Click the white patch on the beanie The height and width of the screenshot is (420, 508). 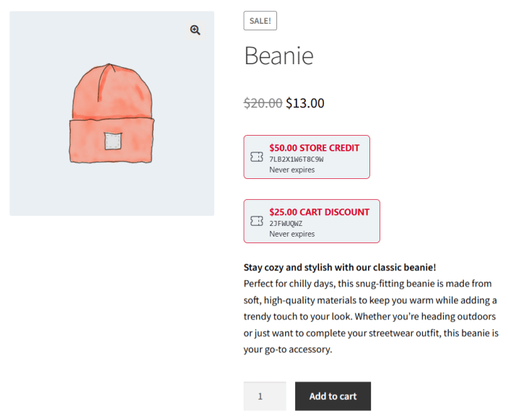113,141
